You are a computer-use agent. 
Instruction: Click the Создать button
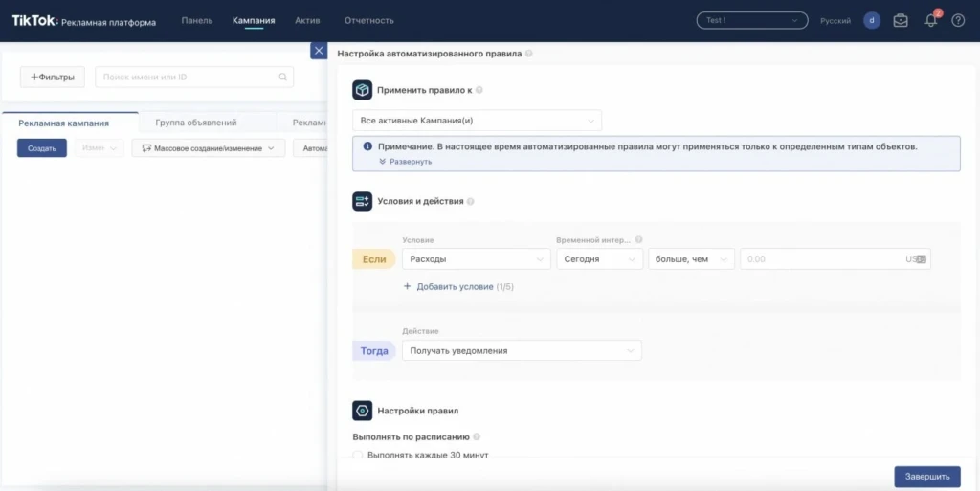(x=42, y=148)
